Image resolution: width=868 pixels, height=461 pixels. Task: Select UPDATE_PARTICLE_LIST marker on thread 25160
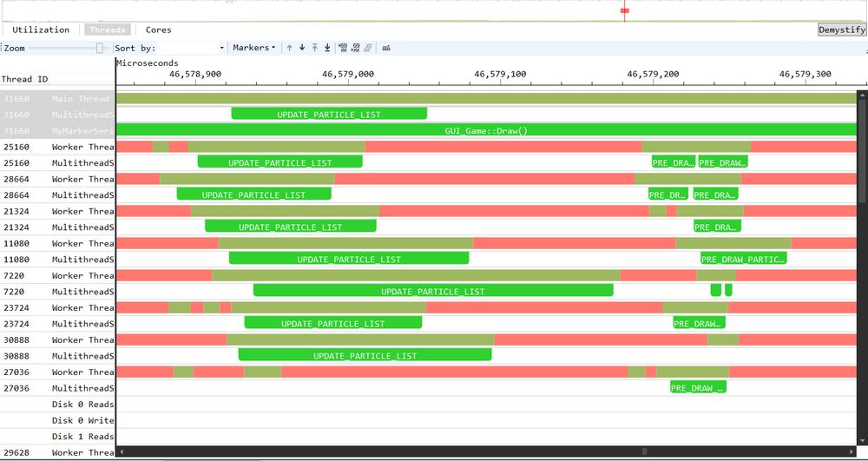(280, 162)
